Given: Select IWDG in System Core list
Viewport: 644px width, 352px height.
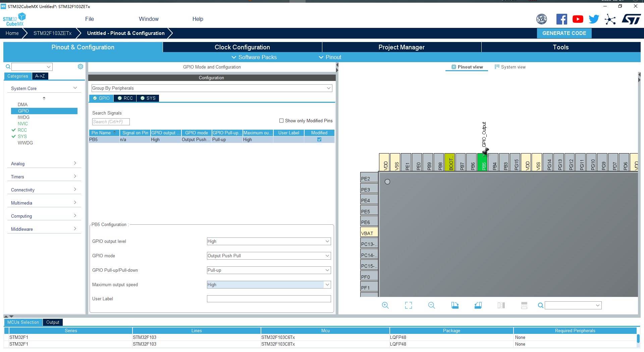Looking at the screenshot, I should tap(23, 117).
